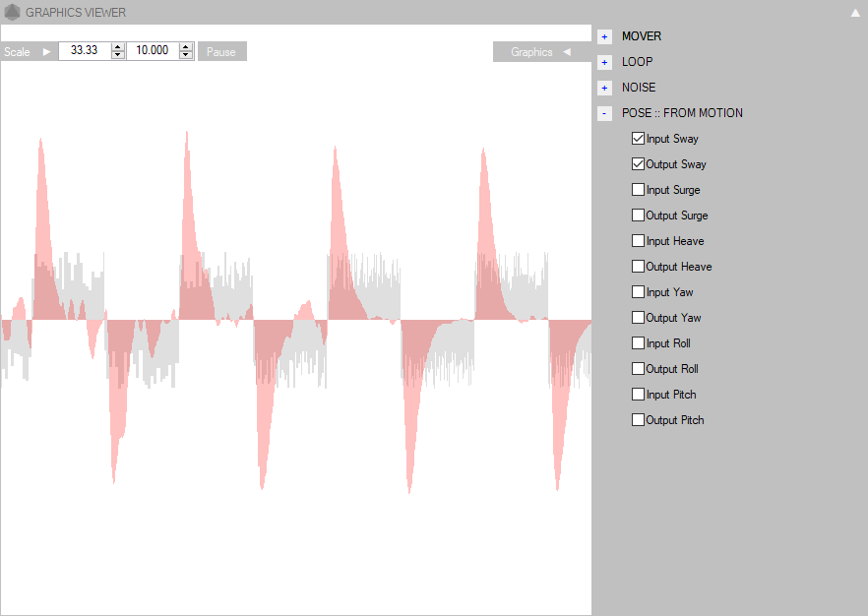The height and width of the screenshot is (616, 868).
Task: Click the GRAPHICS VIEWER title text
Action: pyautogui.click(x=76, y=12)
